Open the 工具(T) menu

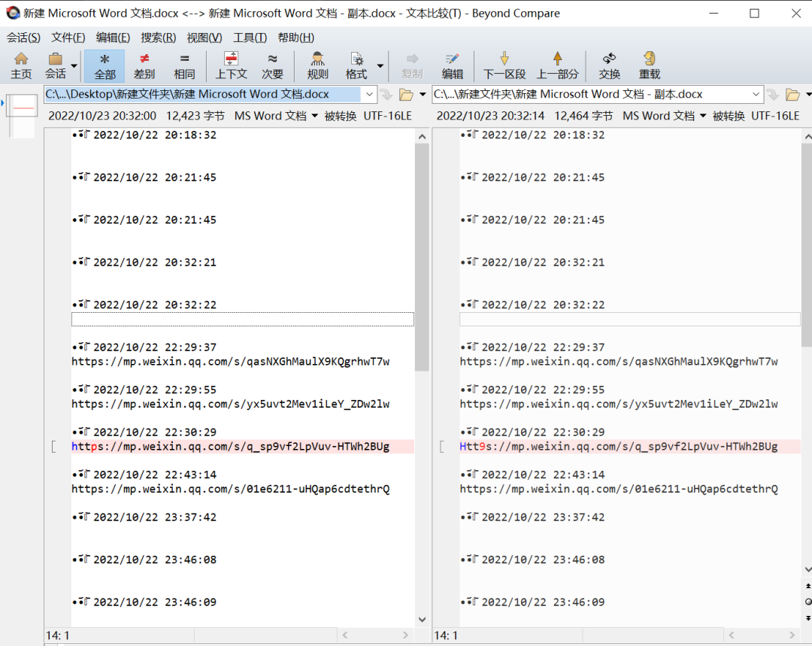[x=250, y=38]
